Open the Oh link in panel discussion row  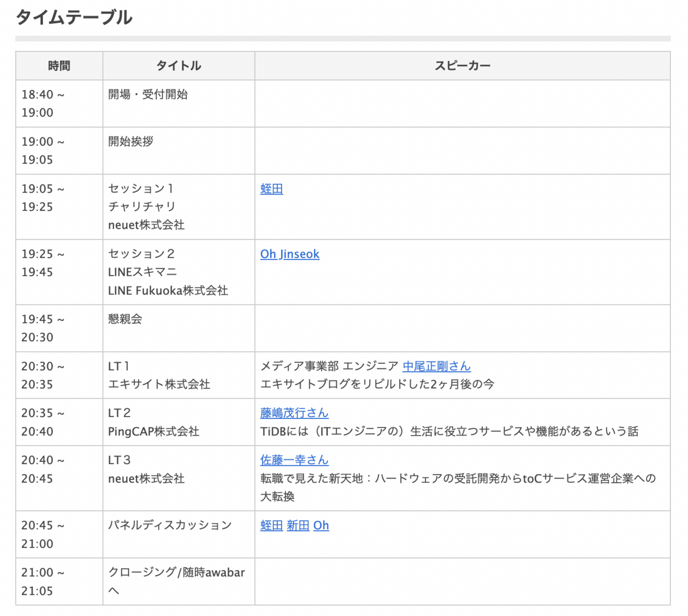(x=321, y=525)
